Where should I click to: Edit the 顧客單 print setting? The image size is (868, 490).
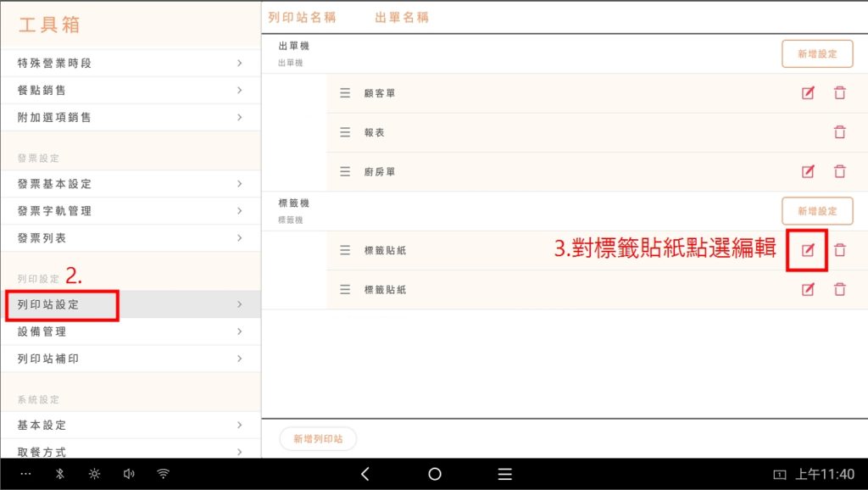pos(808,93)
